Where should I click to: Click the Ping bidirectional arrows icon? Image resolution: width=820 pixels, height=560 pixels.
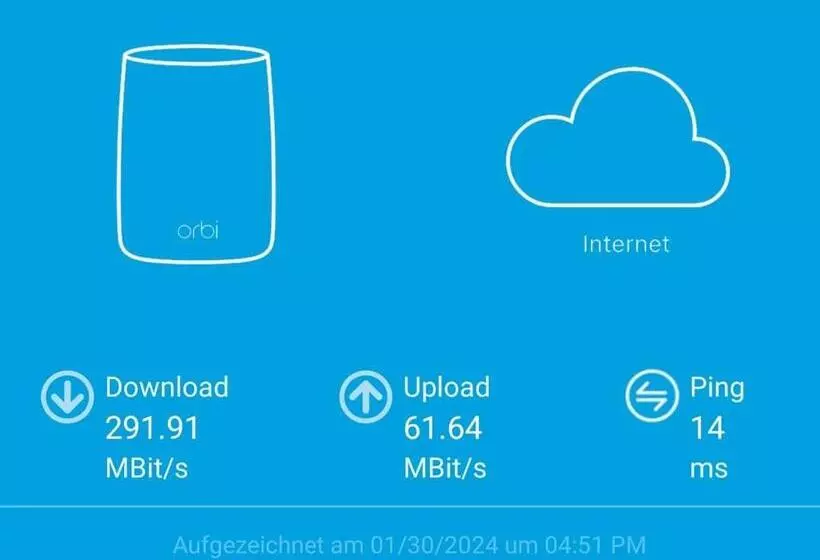652,395
